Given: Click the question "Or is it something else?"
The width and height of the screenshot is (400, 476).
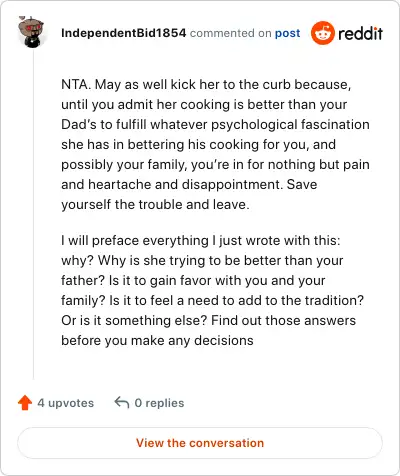Looking at the screenshot, I should 135,320.
